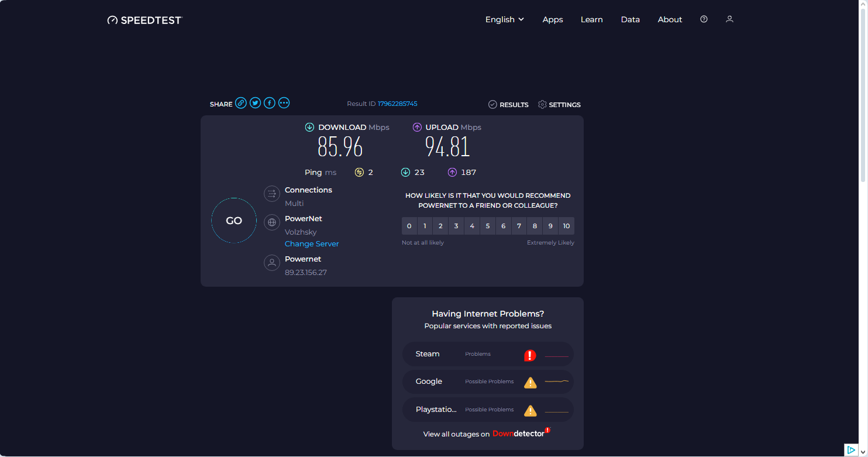The image size is (868, 457).
Task: Share result on Twitter
Action: [255, 103]
